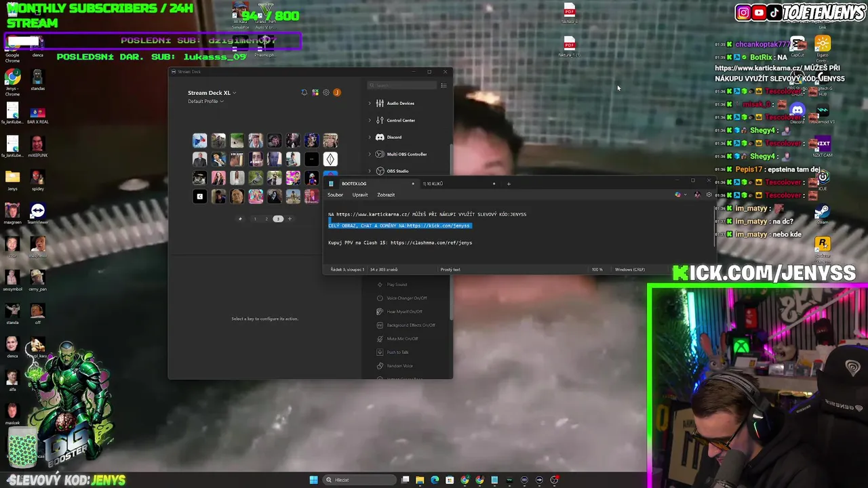Open Notepad from the taskbar

tap(494, 480)
